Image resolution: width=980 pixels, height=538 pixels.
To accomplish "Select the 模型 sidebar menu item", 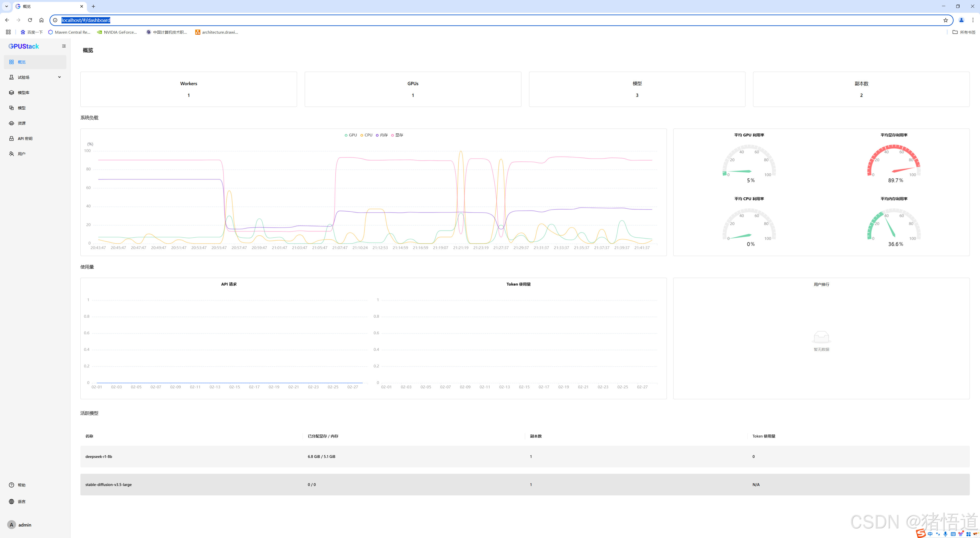I will point(21,108).
